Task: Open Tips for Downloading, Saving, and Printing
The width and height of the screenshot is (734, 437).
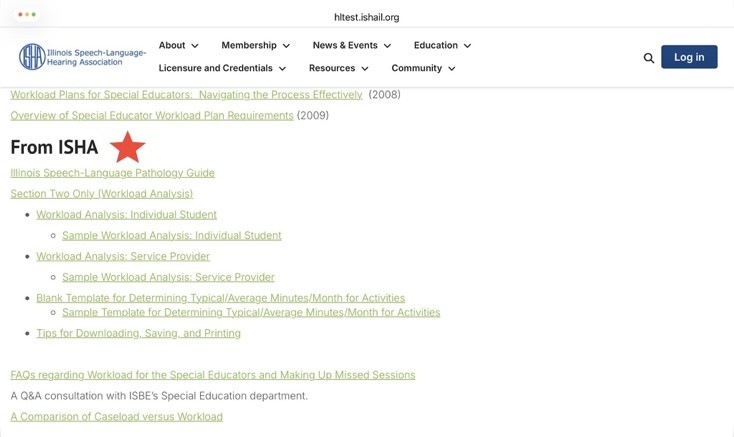Action: 139,333
